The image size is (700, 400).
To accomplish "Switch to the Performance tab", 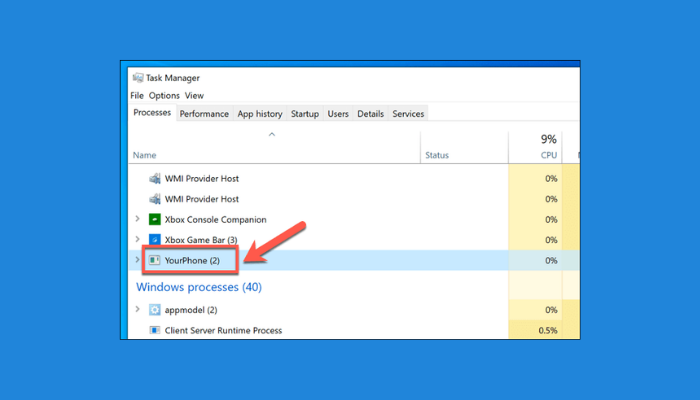I will click(204, 114).
